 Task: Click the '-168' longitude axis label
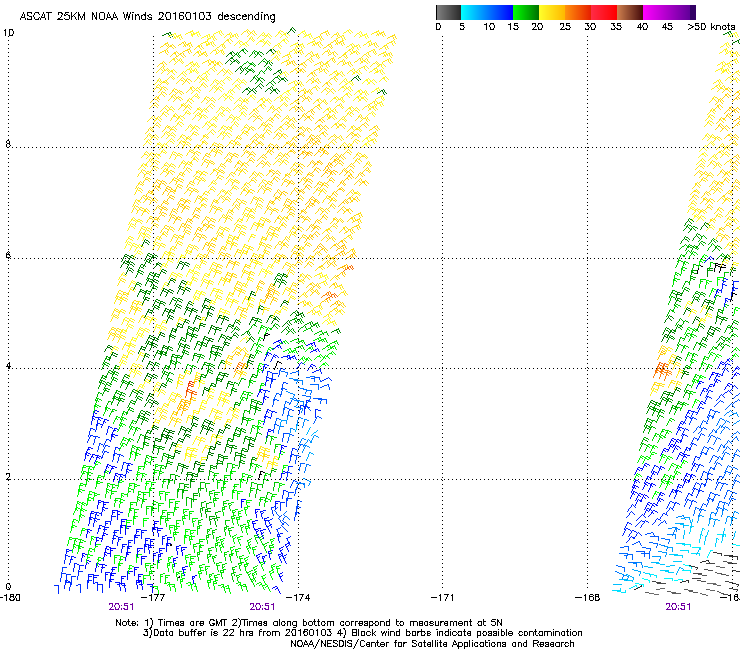(588, 598)
